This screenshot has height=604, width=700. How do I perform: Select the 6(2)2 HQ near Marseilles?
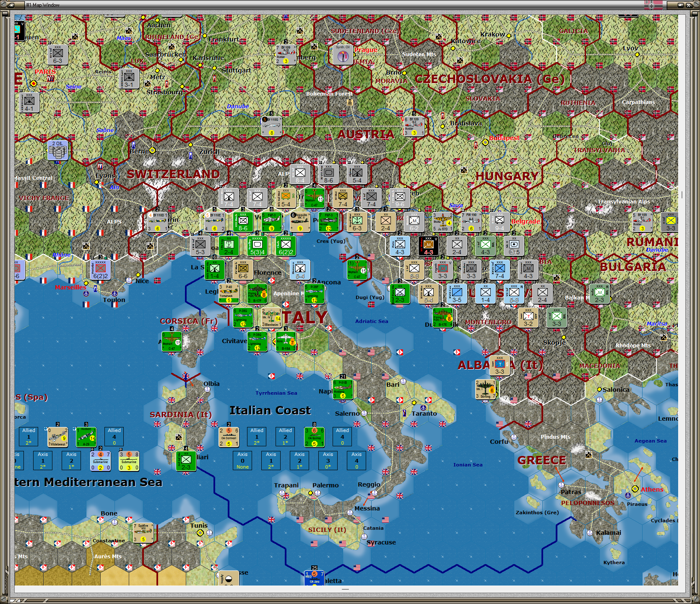[100, 270]
